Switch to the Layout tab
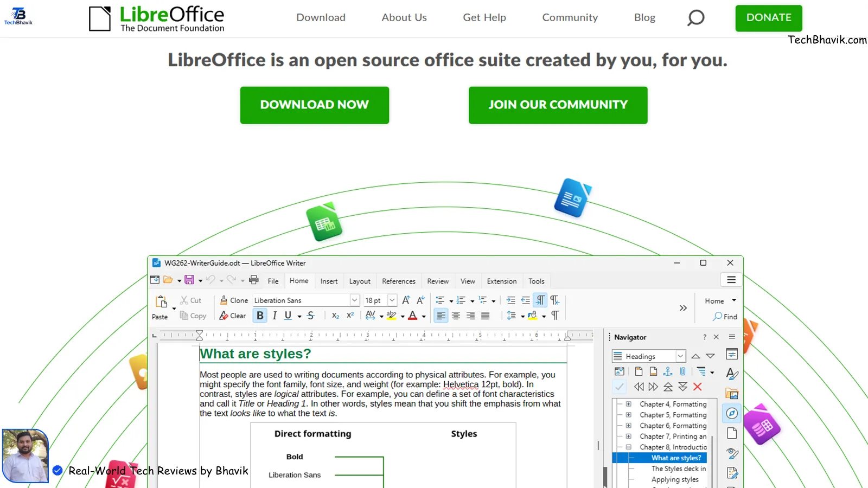The height and width of the screenshot is (488, 868). [x=360, y=281]
